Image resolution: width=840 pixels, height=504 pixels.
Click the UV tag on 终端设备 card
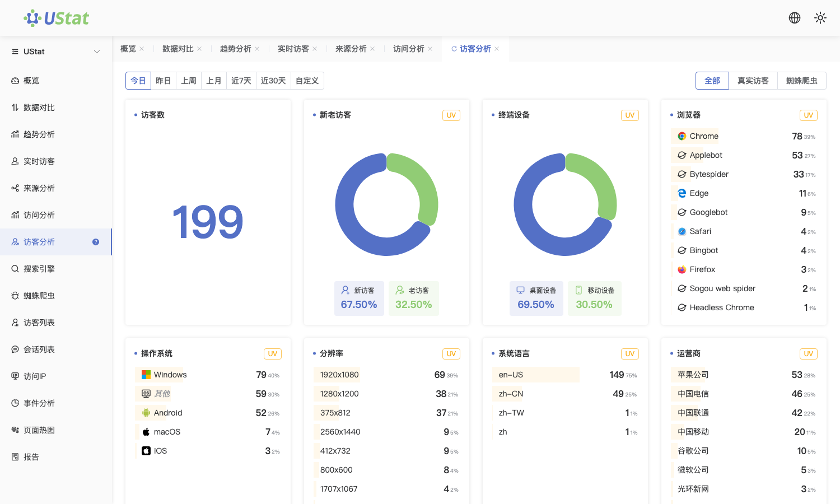coord(630,115)
